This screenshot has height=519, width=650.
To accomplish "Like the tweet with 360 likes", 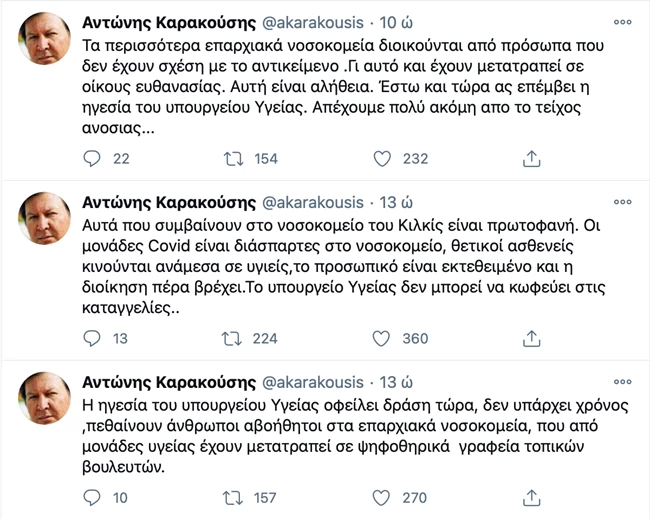I will 381,338.
